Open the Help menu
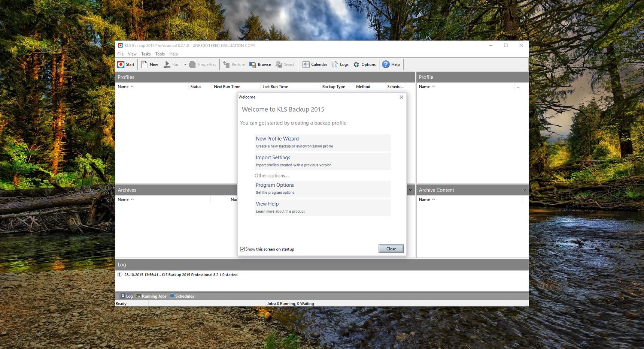 click(173, 54)
